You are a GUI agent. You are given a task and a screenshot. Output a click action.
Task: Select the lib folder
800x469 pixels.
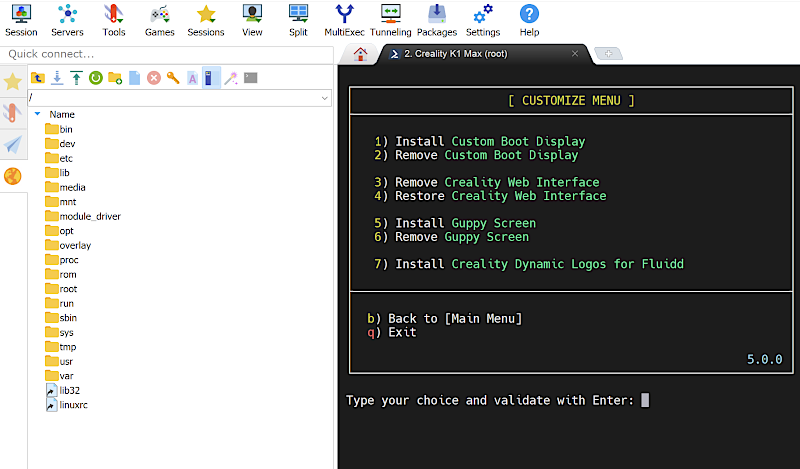[x=57, y=172]
